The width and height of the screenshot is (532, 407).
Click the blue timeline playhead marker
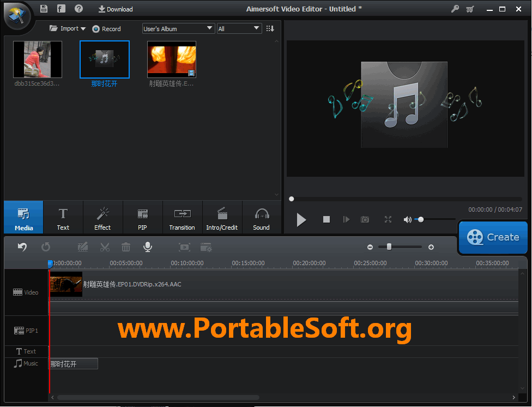(x=50, y=264)
